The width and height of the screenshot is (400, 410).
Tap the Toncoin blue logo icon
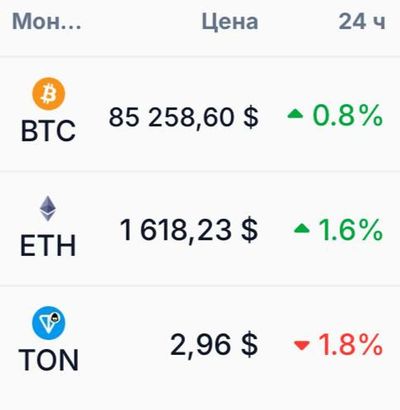pyautogui.click(x=49, y=323)
